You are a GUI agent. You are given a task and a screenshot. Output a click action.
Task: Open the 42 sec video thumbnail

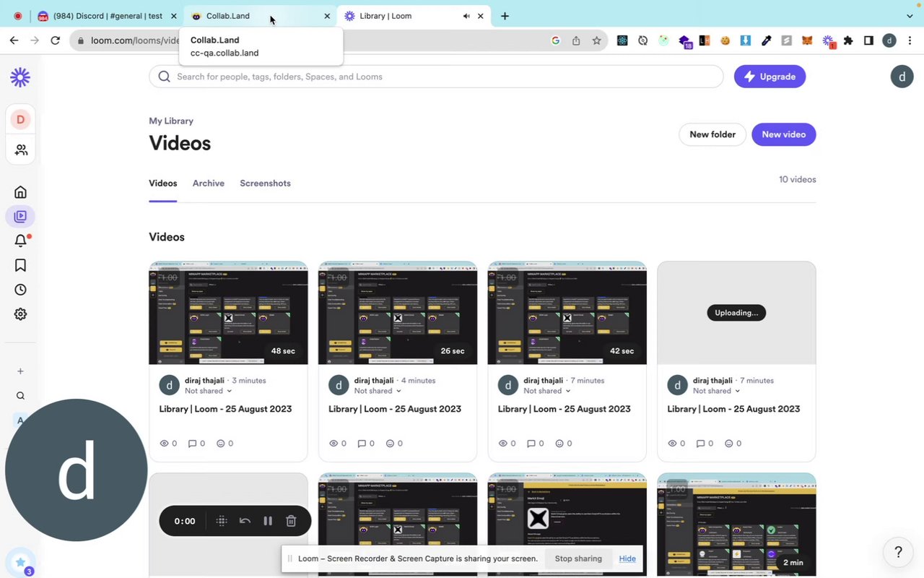(567, 313)
